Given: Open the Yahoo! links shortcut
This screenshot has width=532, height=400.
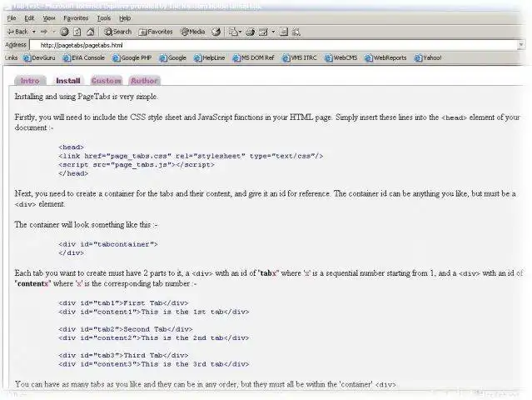Looking at the screenshot, I should (x=428, y=58).
